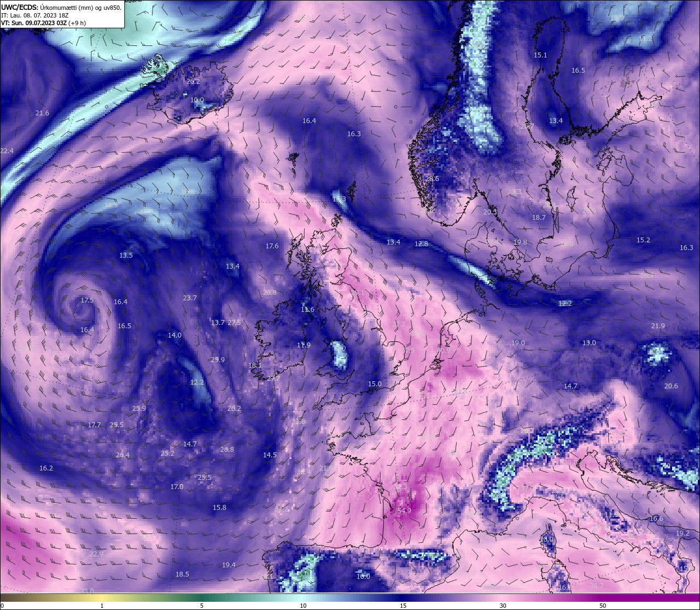Click the 18.5 value on the map
This screenshot has width=700, height=610.
(182, 574)
